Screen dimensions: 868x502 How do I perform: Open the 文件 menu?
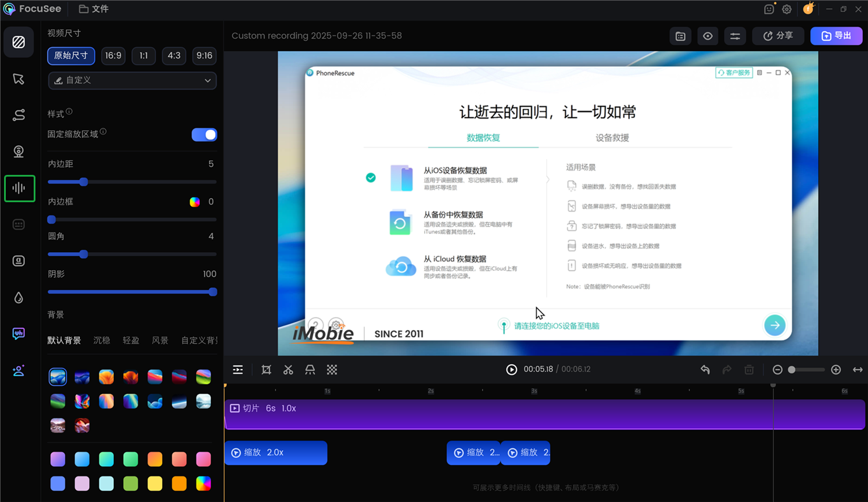94,9
